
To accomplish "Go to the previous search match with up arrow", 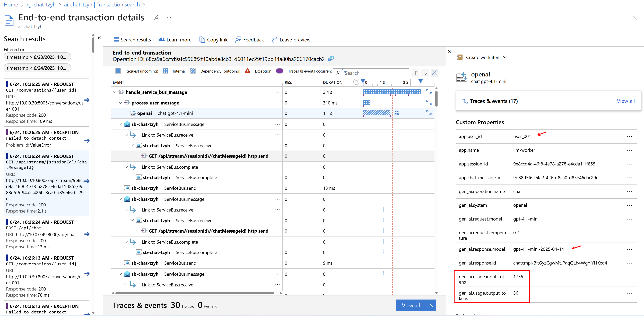I will tap(415, 73).
